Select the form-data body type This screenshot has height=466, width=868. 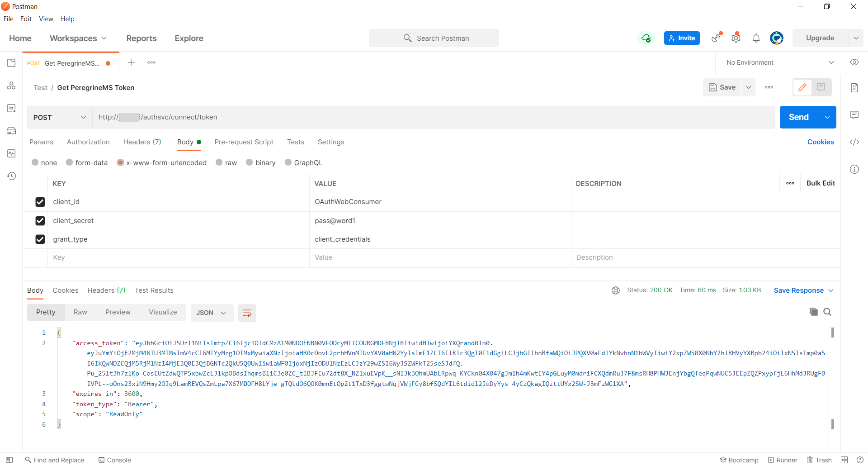[70, 162]
